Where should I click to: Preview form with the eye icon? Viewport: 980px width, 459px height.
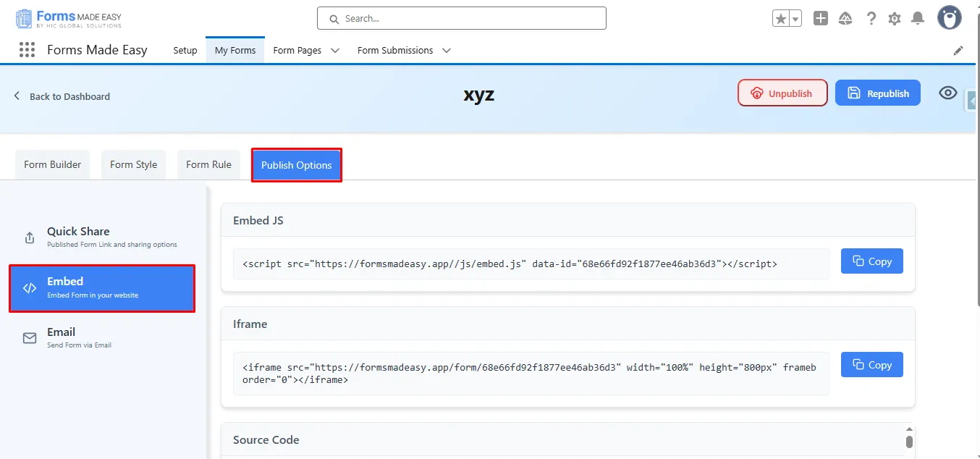947,93
